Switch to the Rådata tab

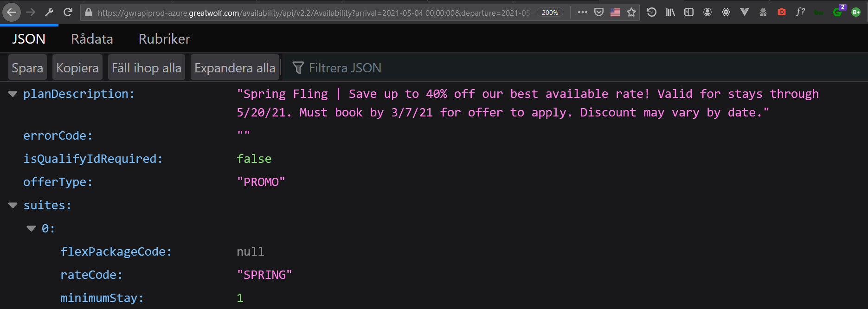[x=92, y=39]
